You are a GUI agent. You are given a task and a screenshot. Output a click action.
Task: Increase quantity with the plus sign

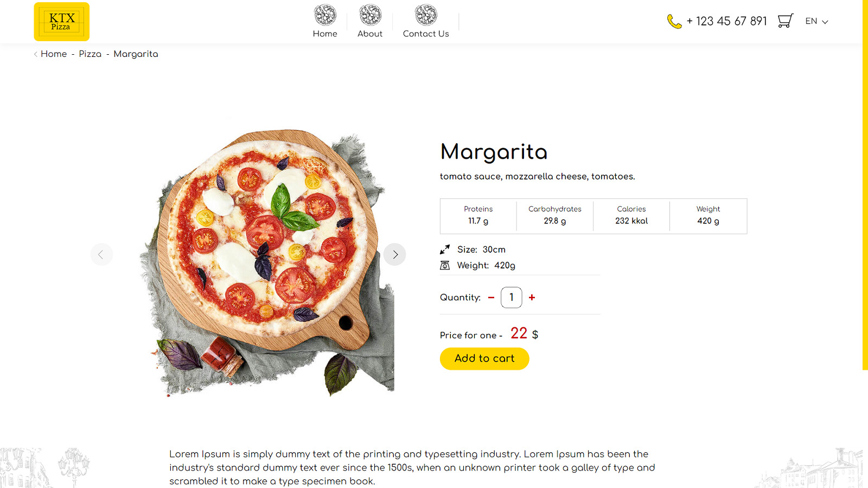532,297
